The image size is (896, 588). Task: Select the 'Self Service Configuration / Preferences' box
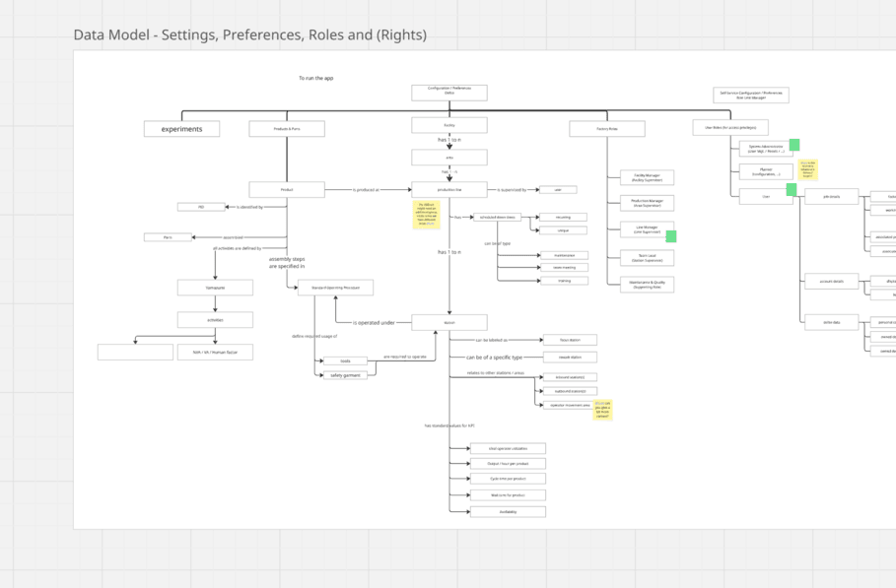click(x=751, y=96)
